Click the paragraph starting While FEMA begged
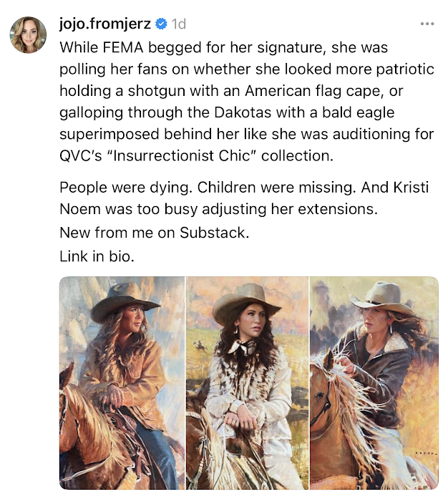This screenshot has height=494, width=448. [x=247, y=102]
